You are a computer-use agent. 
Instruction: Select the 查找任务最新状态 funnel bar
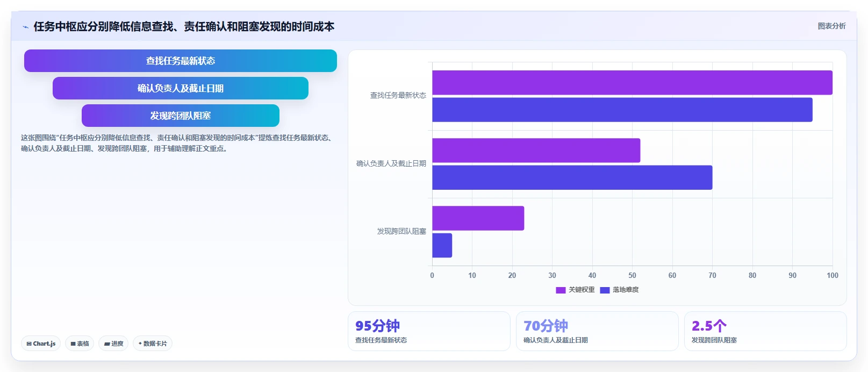(x=181, y=61)
